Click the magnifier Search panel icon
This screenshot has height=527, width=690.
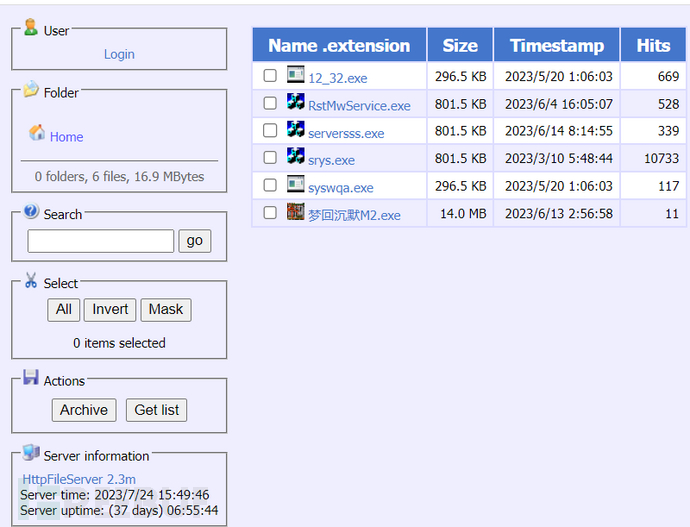click(31, 212)
